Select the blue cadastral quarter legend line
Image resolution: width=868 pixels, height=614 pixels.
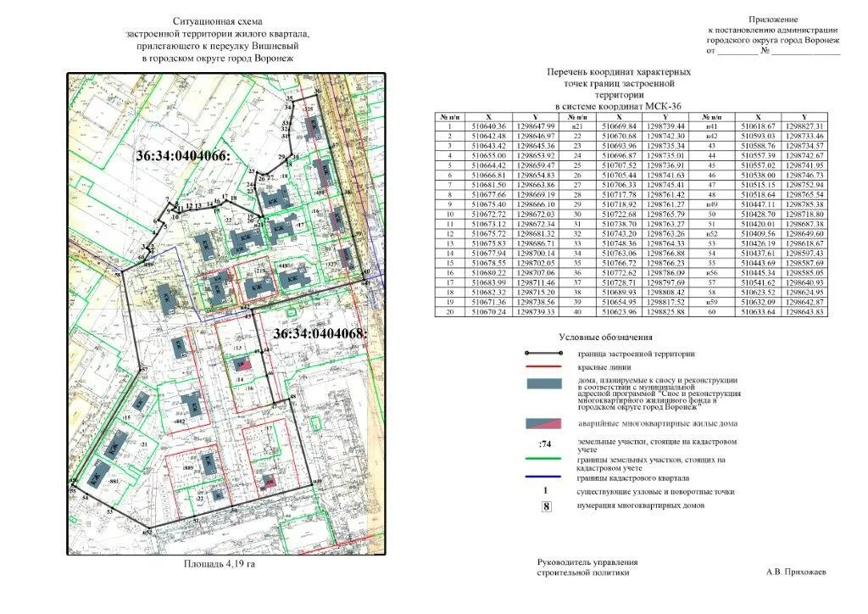click(x=543, y=477)
